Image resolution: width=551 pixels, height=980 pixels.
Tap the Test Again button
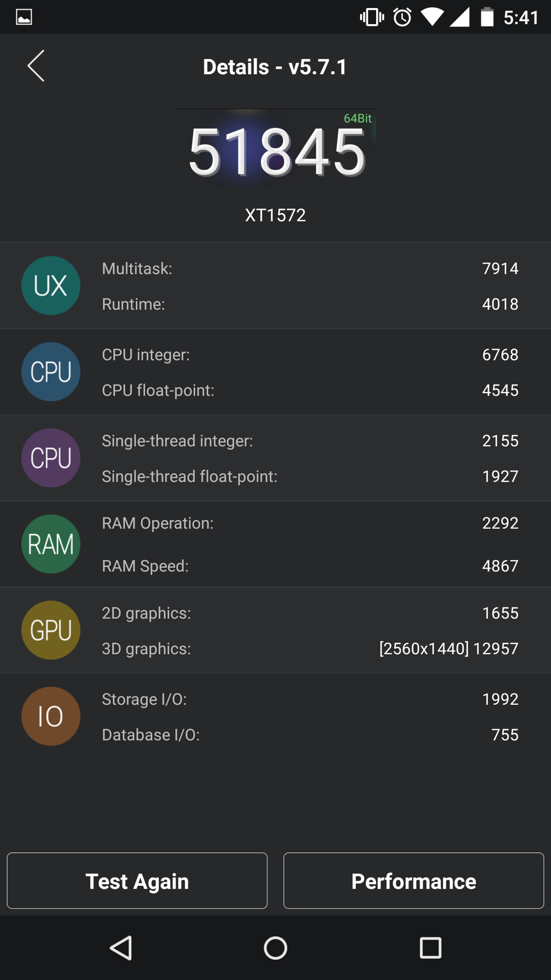(x=137, y=880)
